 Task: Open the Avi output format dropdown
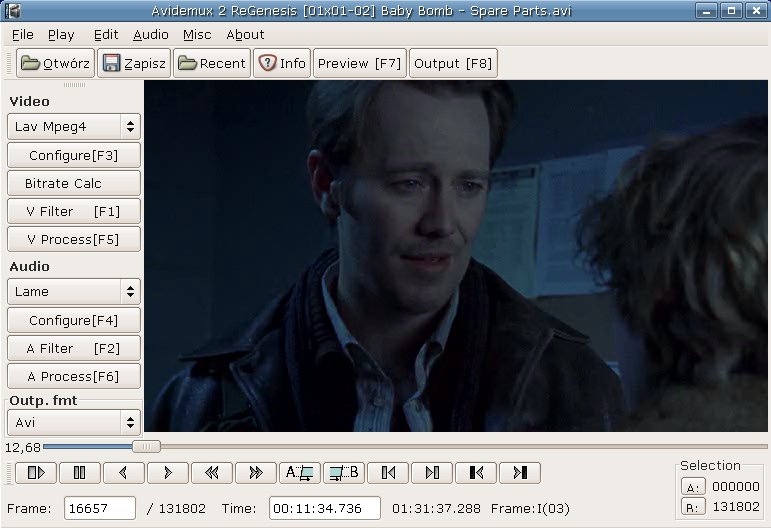(x=74, y=422)
